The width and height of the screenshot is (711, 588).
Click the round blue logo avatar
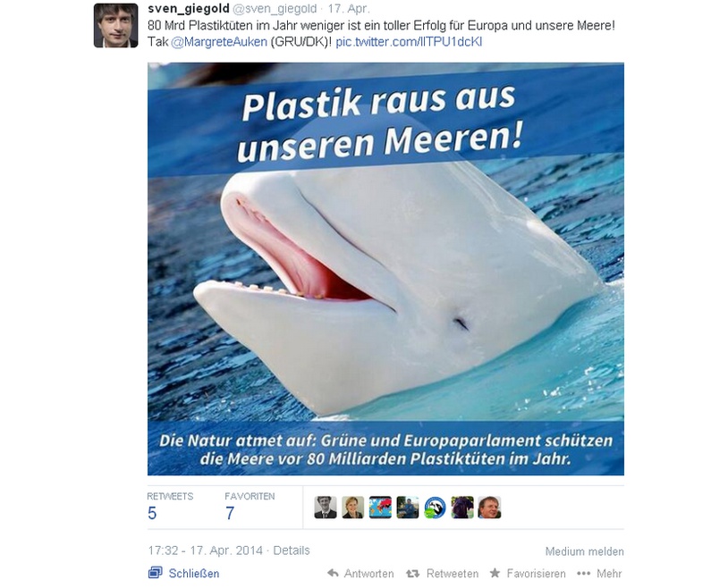click(435, 507)
